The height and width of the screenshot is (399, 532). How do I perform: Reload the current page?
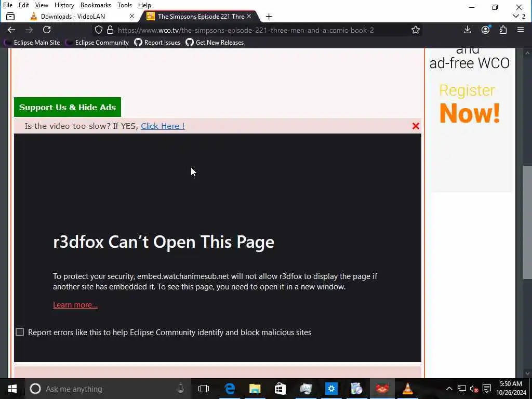[47, 30]
